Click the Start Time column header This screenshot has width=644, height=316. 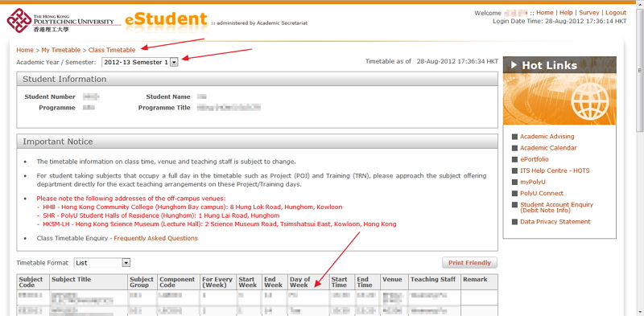341,282
